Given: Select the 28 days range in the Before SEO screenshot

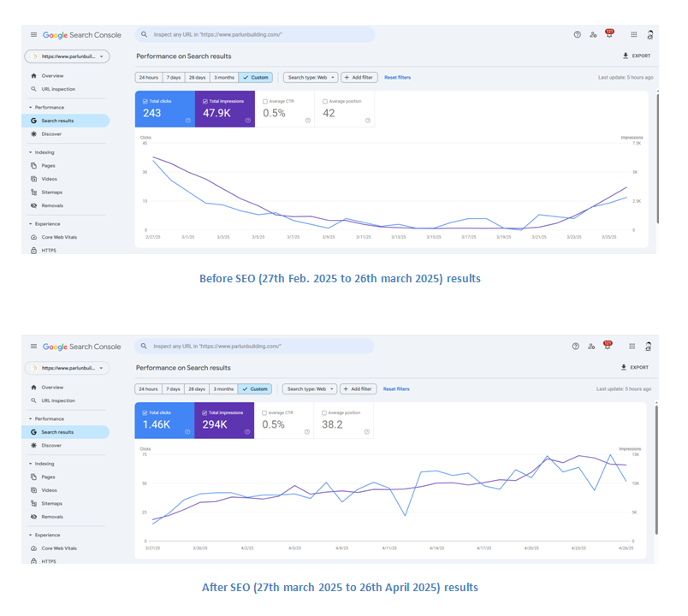Looking at the screenshot, I should (x=198, y=78).
